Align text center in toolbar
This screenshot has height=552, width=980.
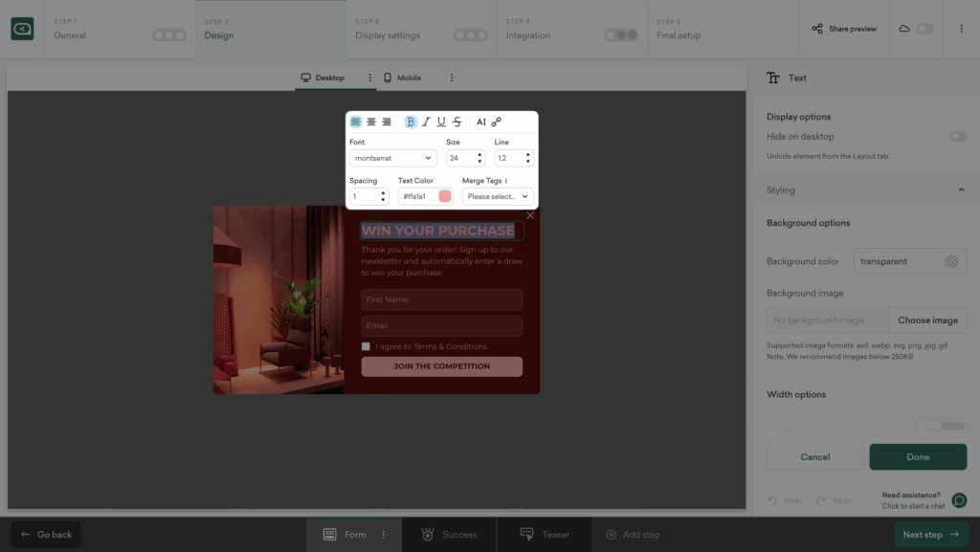click(371, 121)
